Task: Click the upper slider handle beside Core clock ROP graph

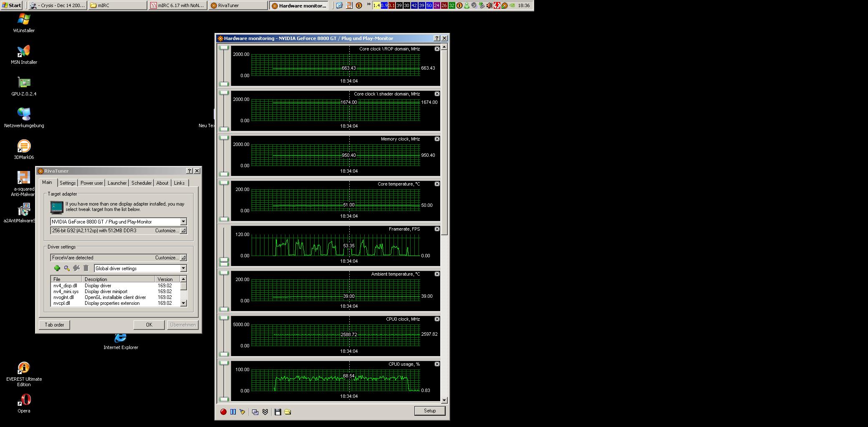Action: 224,48
